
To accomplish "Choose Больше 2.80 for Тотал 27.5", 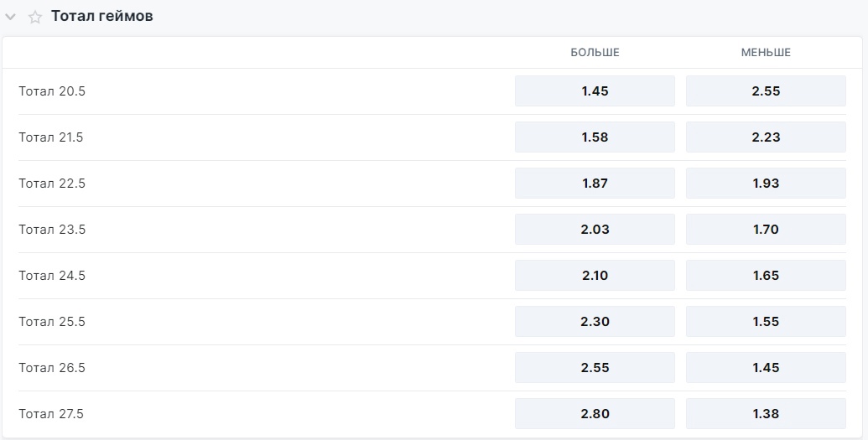I will [595, 414].
